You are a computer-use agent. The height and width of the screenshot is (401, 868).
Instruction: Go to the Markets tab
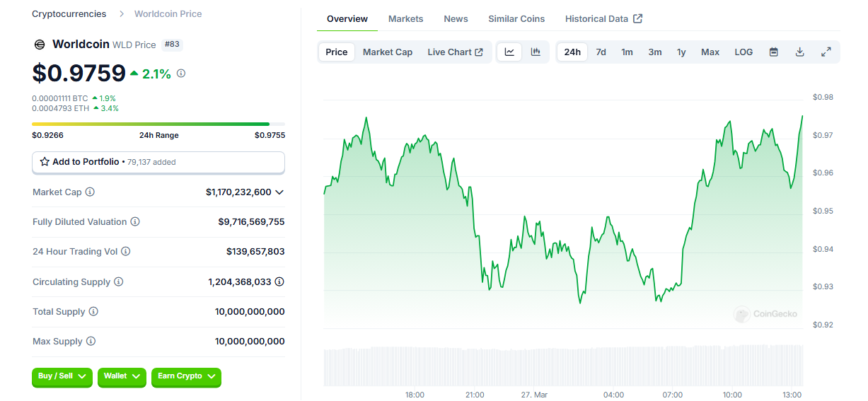405,18
